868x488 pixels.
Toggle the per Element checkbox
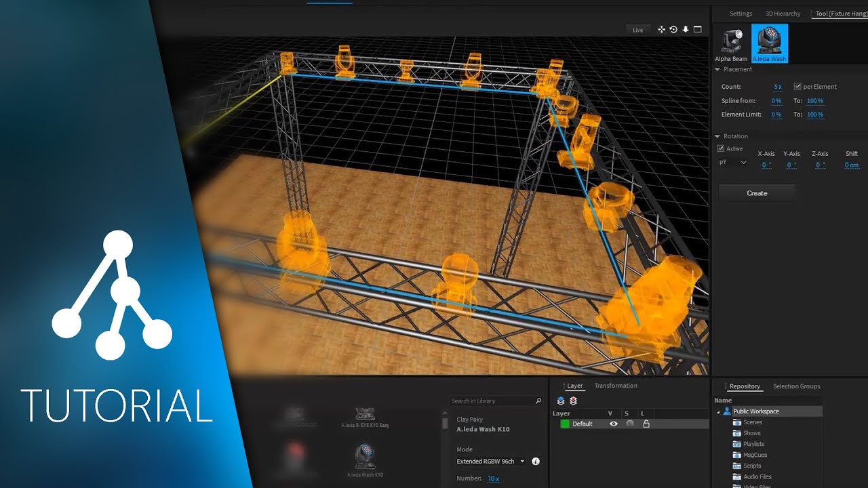click(797, 86)
